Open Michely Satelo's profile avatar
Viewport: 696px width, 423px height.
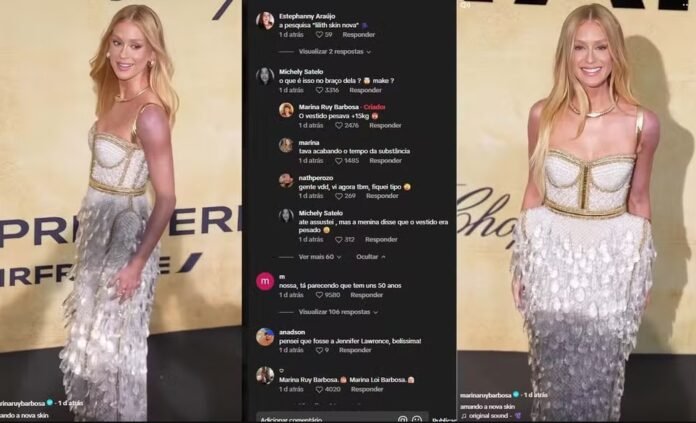click(265, 76)
